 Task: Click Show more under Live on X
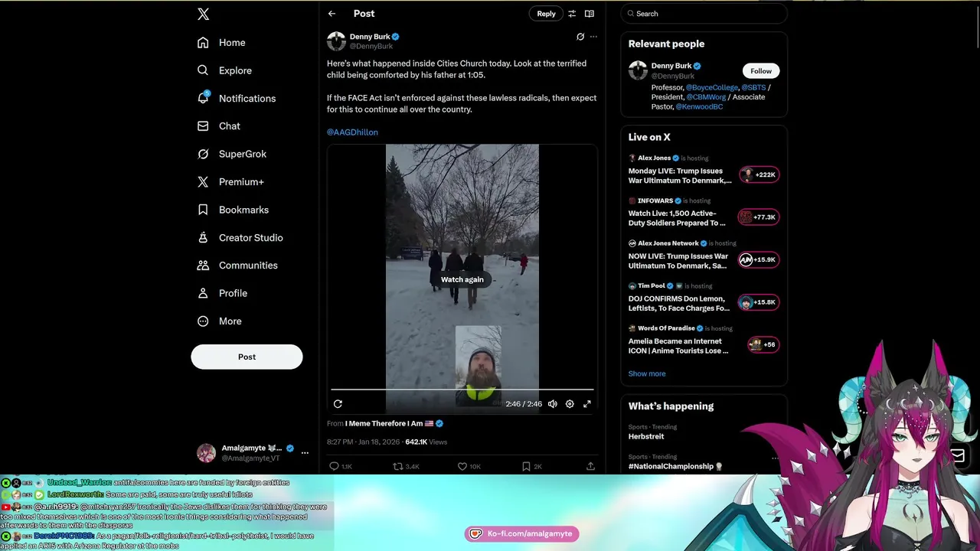(x=647, y=374)
